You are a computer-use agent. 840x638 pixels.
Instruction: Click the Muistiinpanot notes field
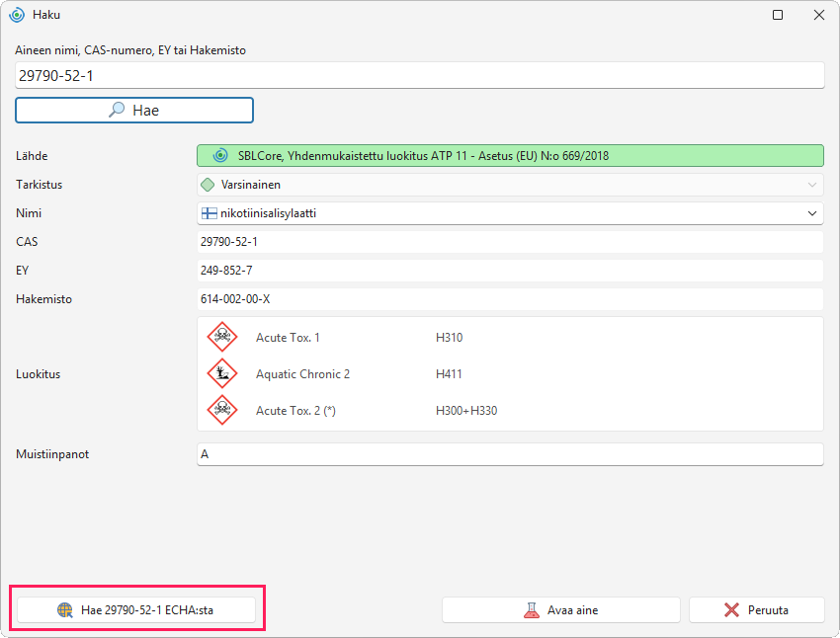[x=510, y=454]
